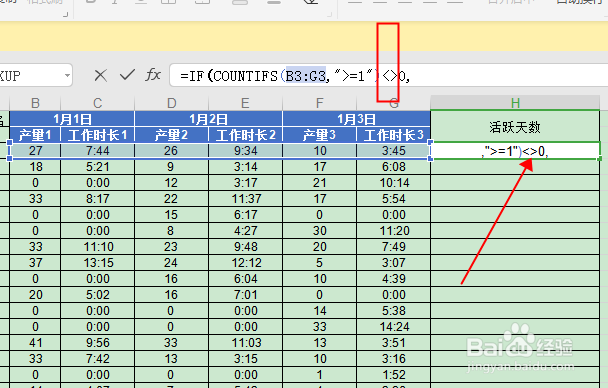The width and height of the screenshot is (608, 388).
Task: Select cell with value 41
Action: pyautogui.click(x=35, y=343)
